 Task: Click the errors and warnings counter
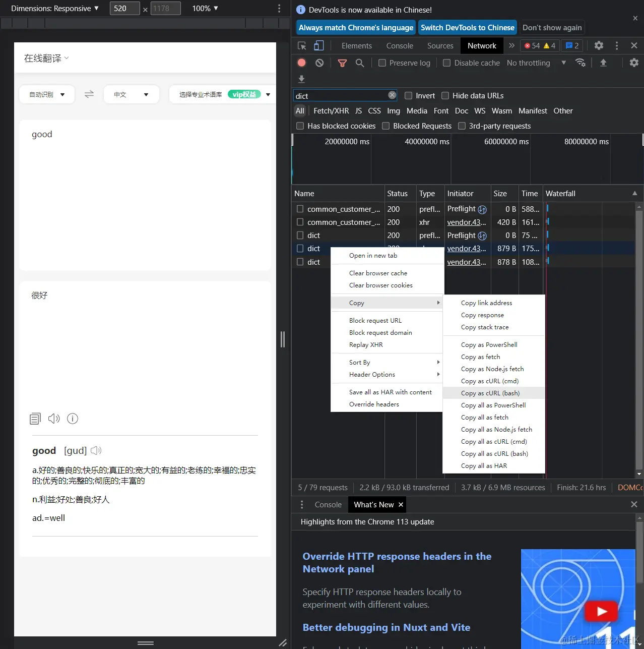(540, 45)
